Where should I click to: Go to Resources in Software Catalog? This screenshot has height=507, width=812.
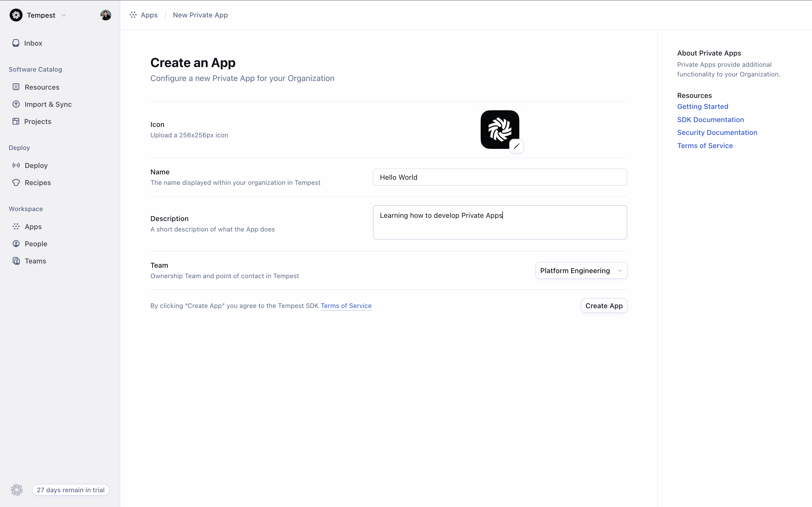42,87
